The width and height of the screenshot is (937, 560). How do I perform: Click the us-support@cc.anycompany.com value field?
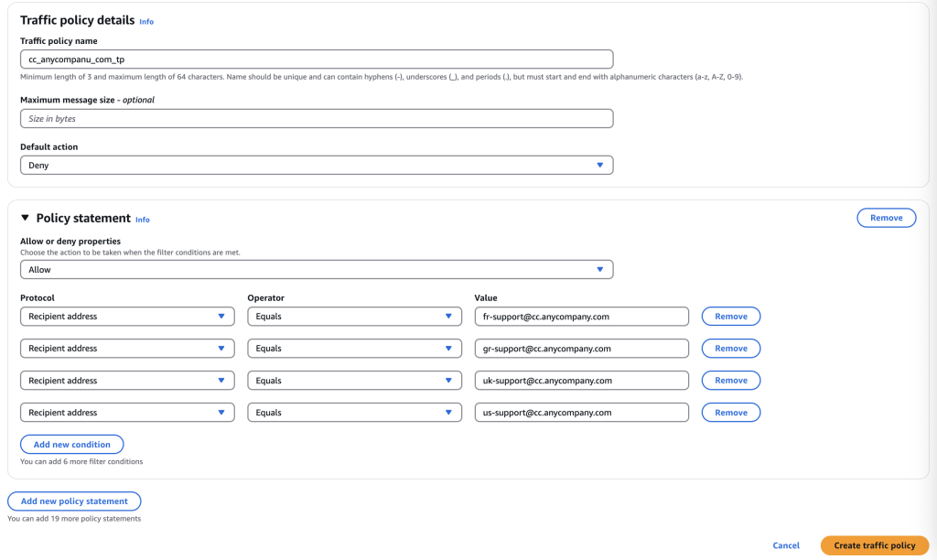point(581,413)
